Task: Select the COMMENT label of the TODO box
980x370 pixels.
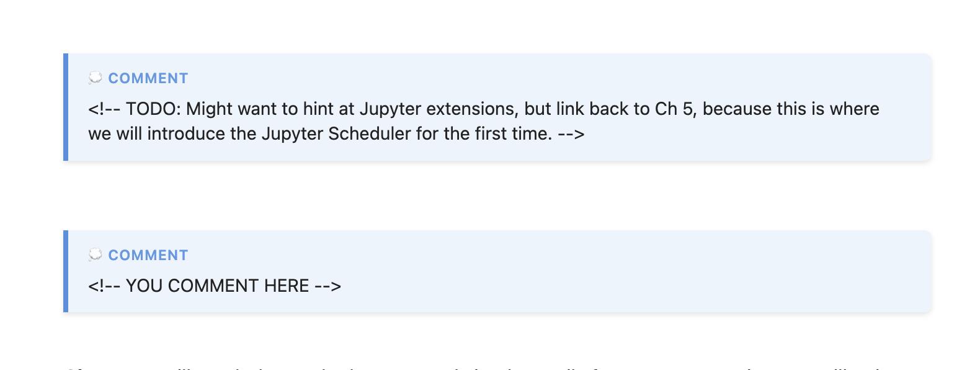Action: click(148, 78)
